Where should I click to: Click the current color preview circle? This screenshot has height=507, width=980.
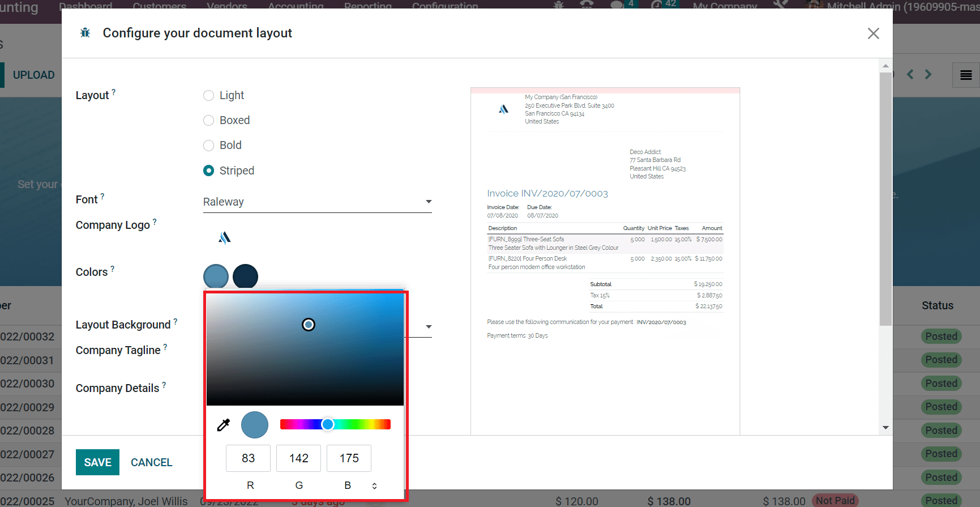255,425
